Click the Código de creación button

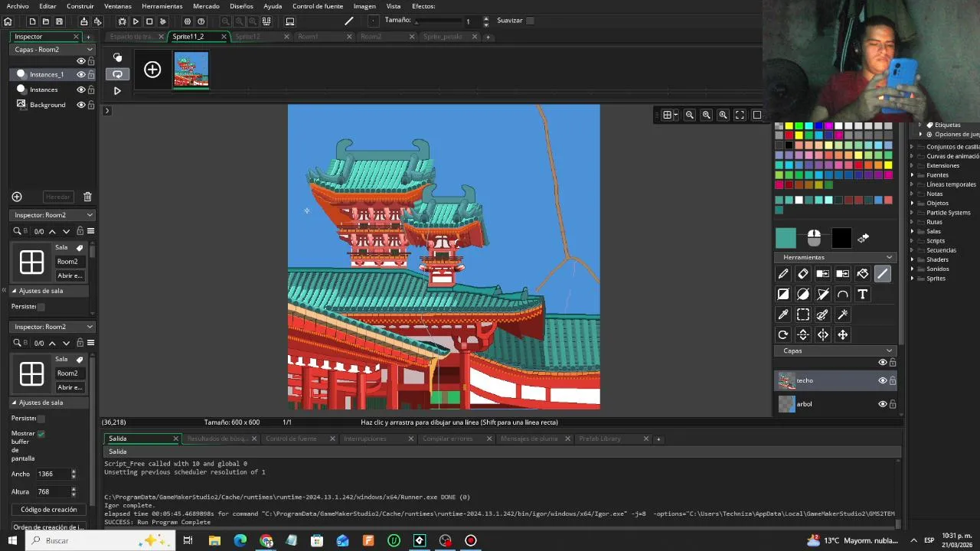(49, 510)
